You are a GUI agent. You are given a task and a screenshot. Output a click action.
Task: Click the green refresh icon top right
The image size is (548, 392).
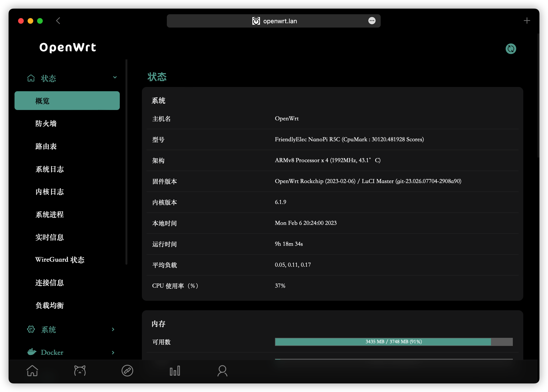(511, 49)
